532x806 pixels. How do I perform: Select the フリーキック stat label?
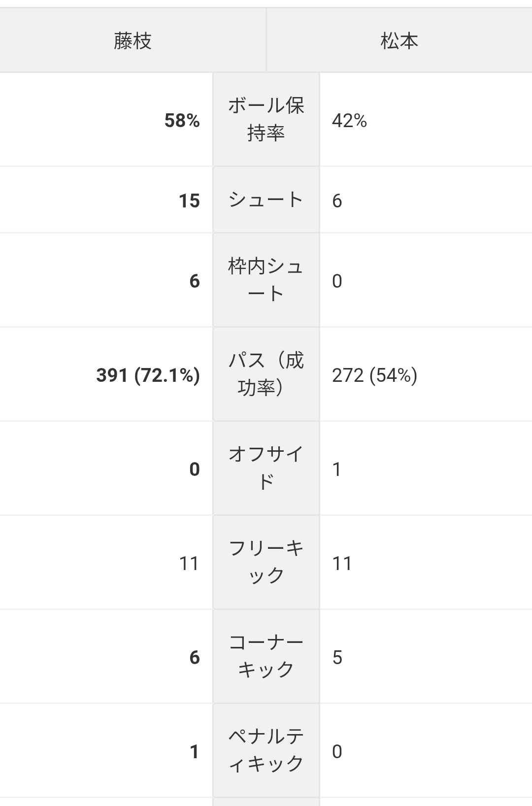266,562
